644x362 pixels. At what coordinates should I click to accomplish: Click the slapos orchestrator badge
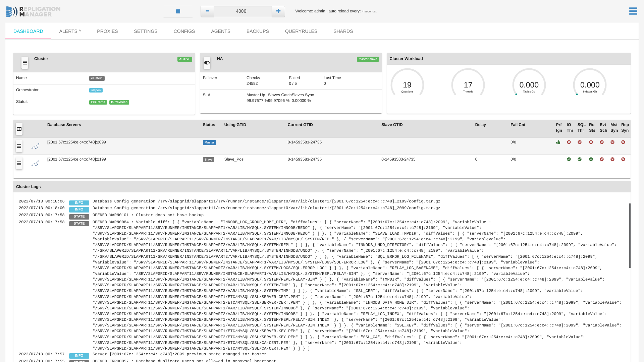pyautogui.click(x=96, y=90)
